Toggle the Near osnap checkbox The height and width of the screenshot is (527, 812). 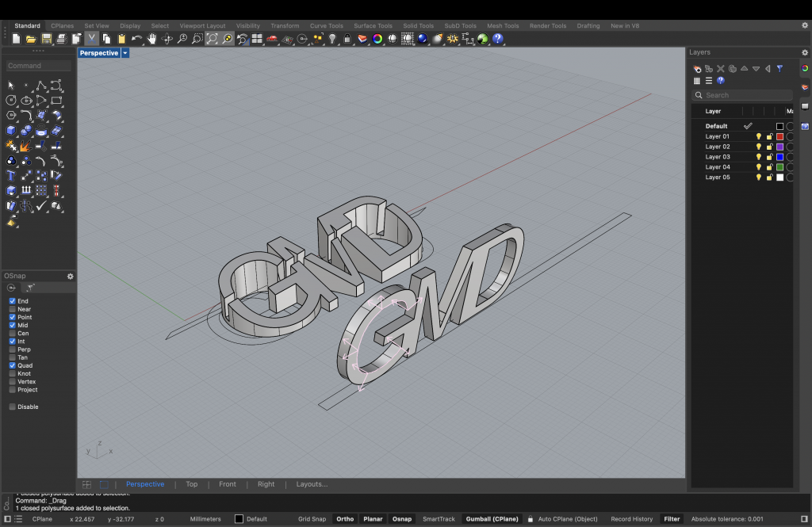coord(13,309)
